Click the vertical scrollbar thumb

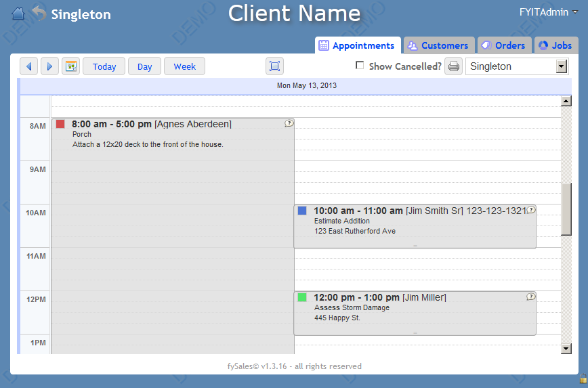[566, 209]
